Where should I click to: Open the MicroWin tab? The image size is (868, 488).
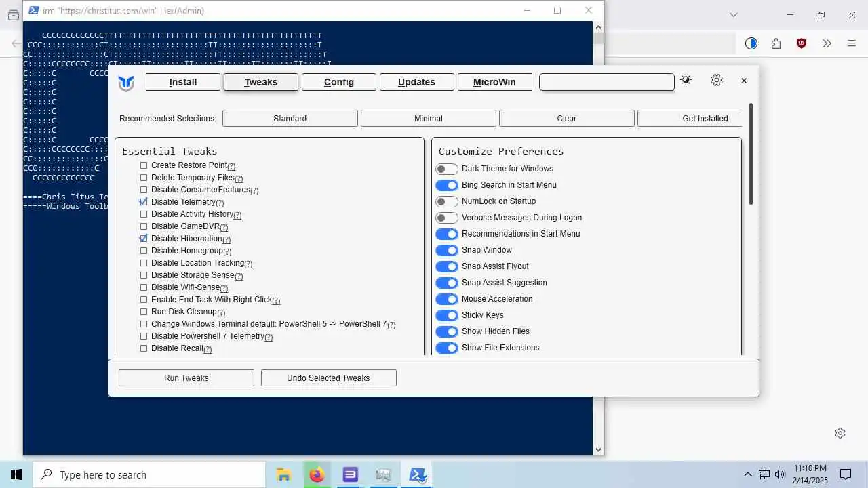pyautogui.click(x=494, y=82)
